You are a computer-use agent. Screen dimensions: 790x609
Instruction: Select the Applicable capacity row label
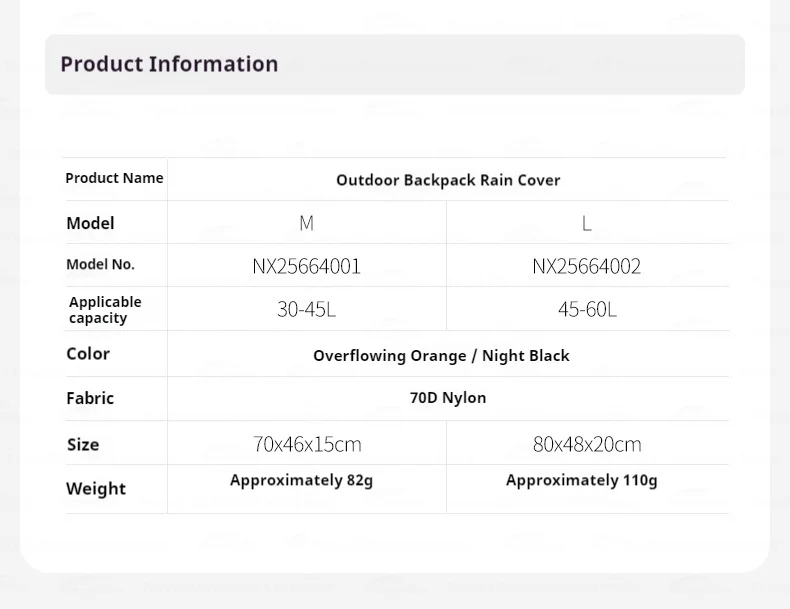click(105, 310)
